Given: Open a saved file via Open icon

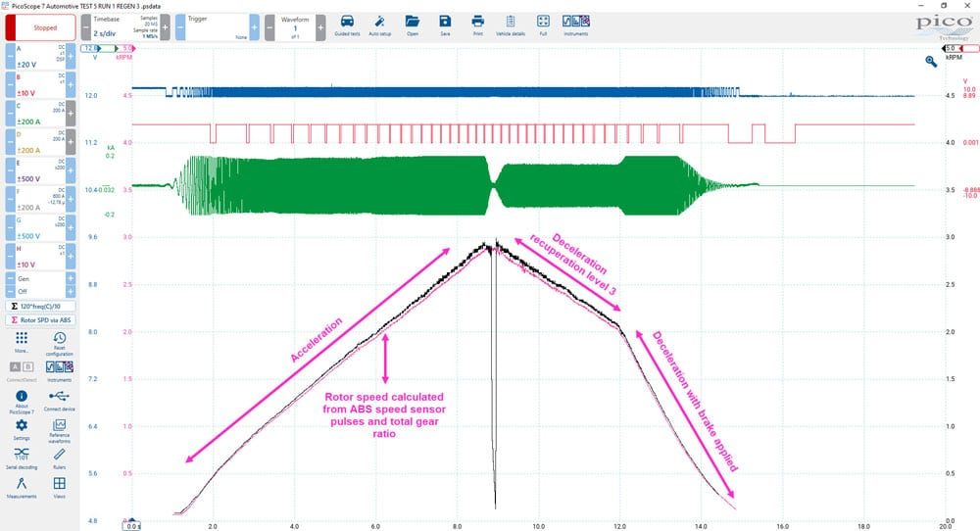Looking at the screenshot, I should [x=413, y=25].
